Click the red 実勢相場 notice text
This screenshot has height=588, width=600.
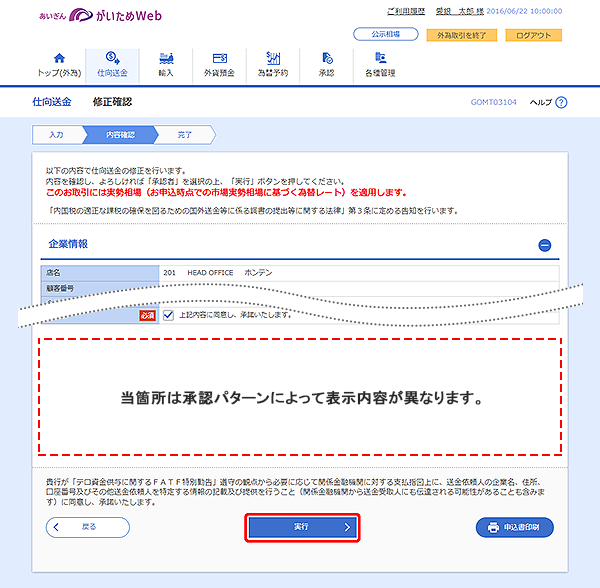click(226, 192)
